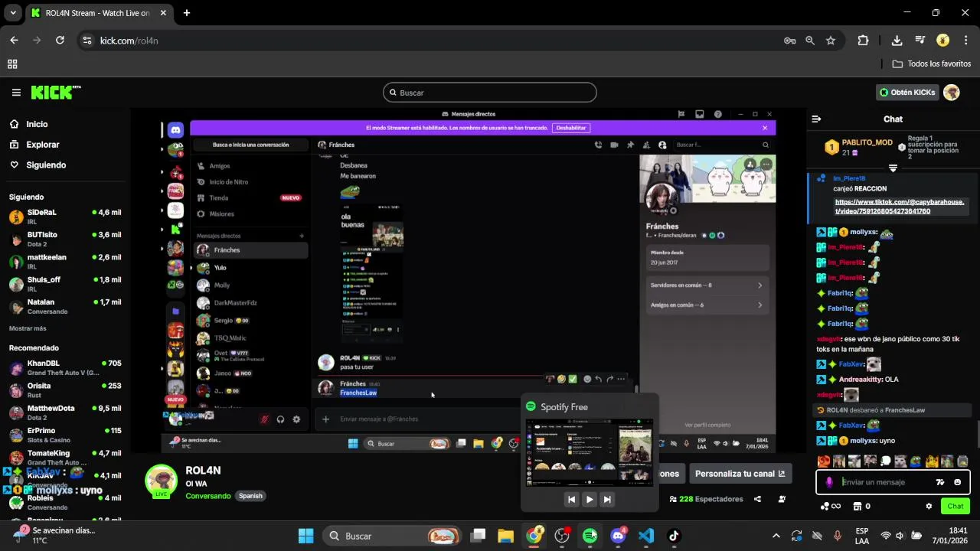The width and height of the screenshot is (980, 551).
Task: Reload the page
Action: tap(60, 41)
